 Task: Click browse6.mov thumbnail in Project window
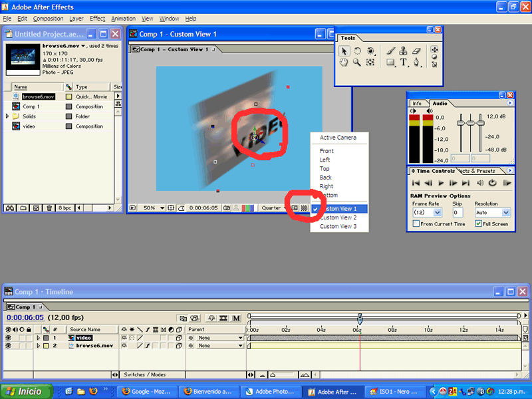[x=23, y=59]
